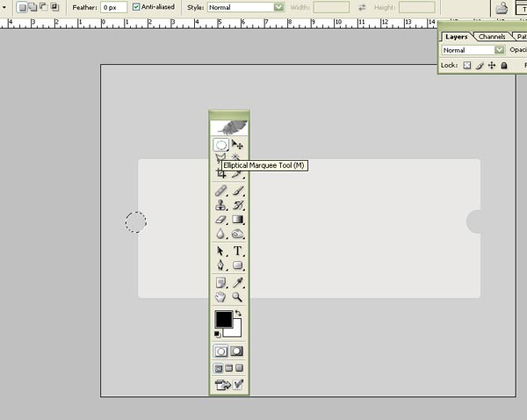Viewport: 527px width, 420px height.
Task: Pick the Path Selection tool
Action: pos(220,250)
